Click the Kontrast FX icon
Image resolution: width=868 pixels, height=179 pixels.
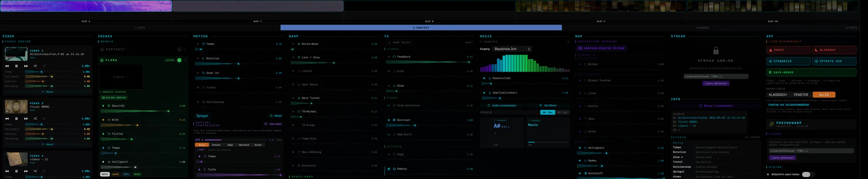[394, 120]
